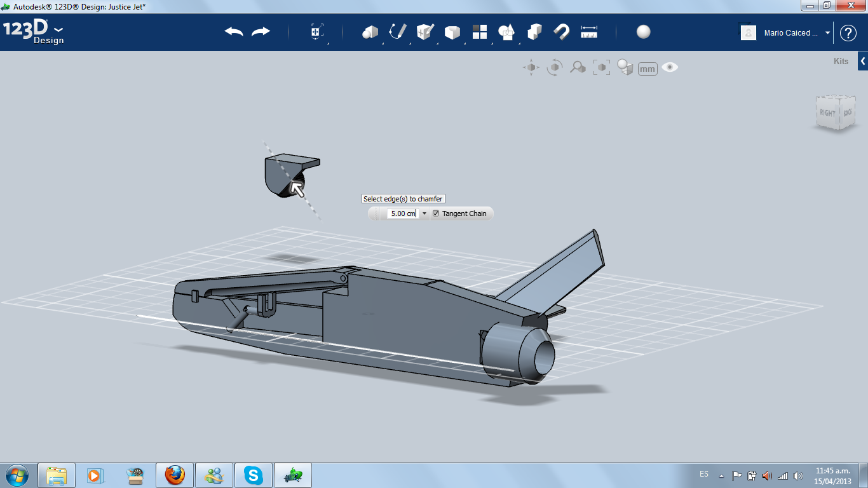Open the Help question mark

848,33
